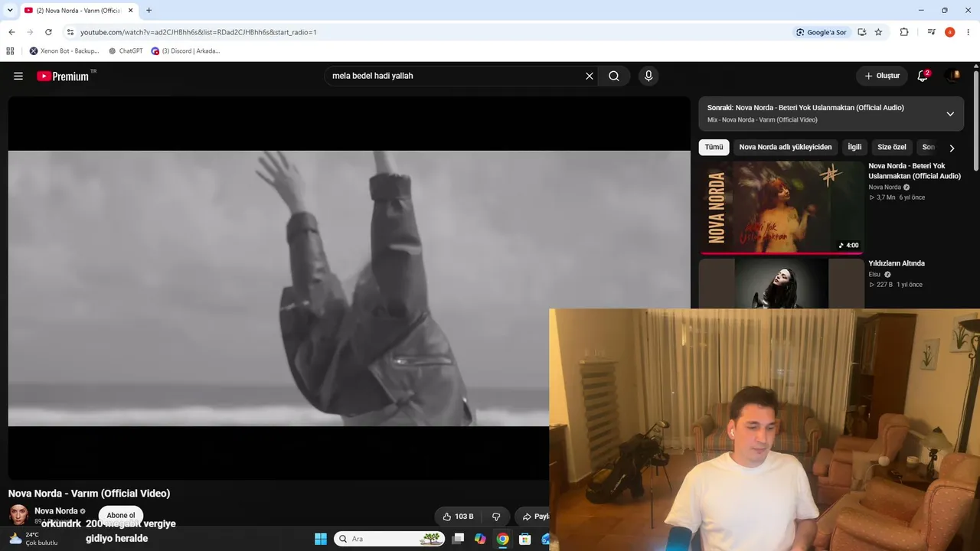Open Nova Norda - Beteri Yok Uslanmaktan title
Screen dimensions: 980x551
point(914,171)
